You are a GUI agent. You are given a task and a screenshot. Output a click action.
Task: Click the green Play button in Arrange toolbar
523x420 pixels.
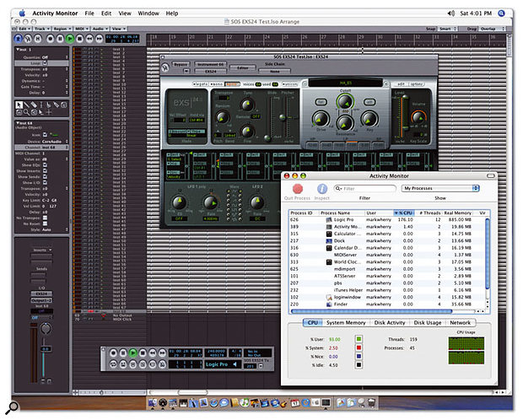click(x=70, y=39)
